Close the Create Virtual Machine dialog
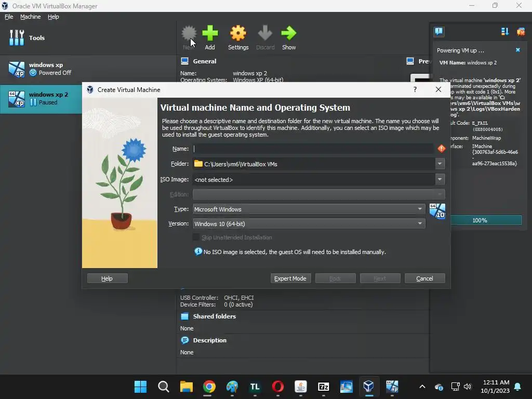 (438, 89)
